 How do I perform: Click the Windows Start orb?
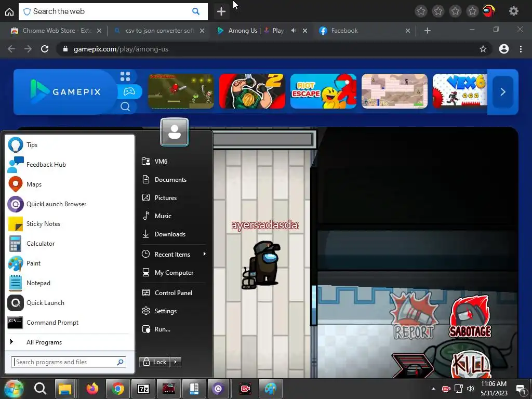[x=14, y=389]
